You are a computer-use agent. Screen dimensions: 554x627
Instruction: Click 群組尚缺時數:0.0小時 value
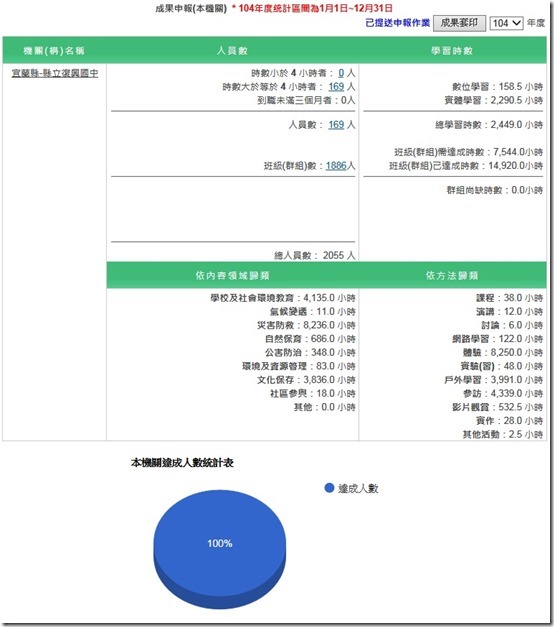(x=495, y=190)
